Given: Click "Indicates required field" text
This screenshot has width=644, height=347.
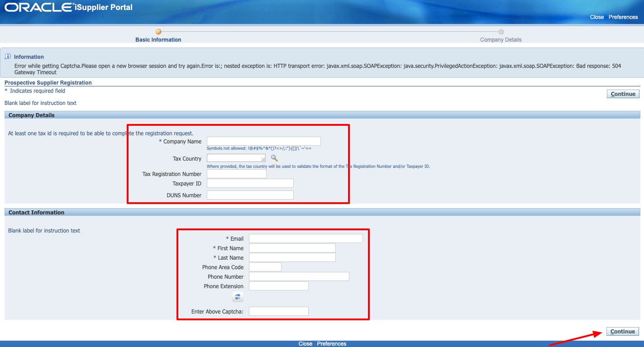Looking at the screenshot, I should click(38, 91).
